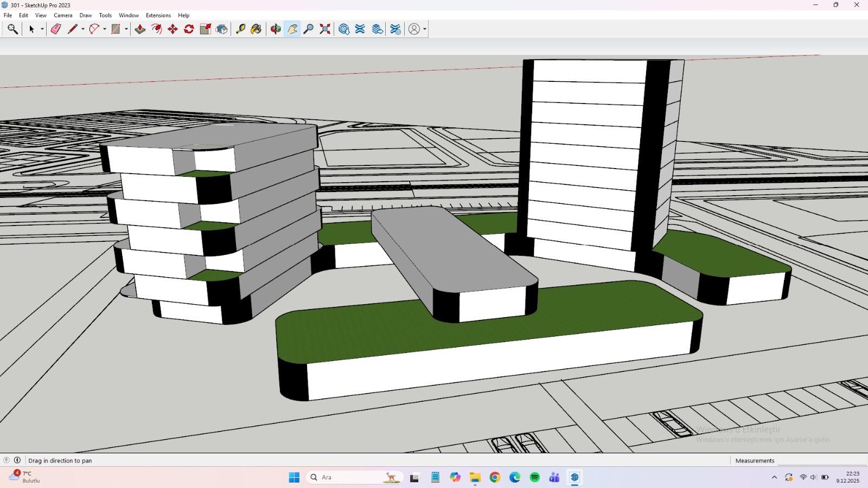Pick the Tape Measure tool
Image resolution: width=868 pixels, height=488 pixels.
[x=240, y=29]
